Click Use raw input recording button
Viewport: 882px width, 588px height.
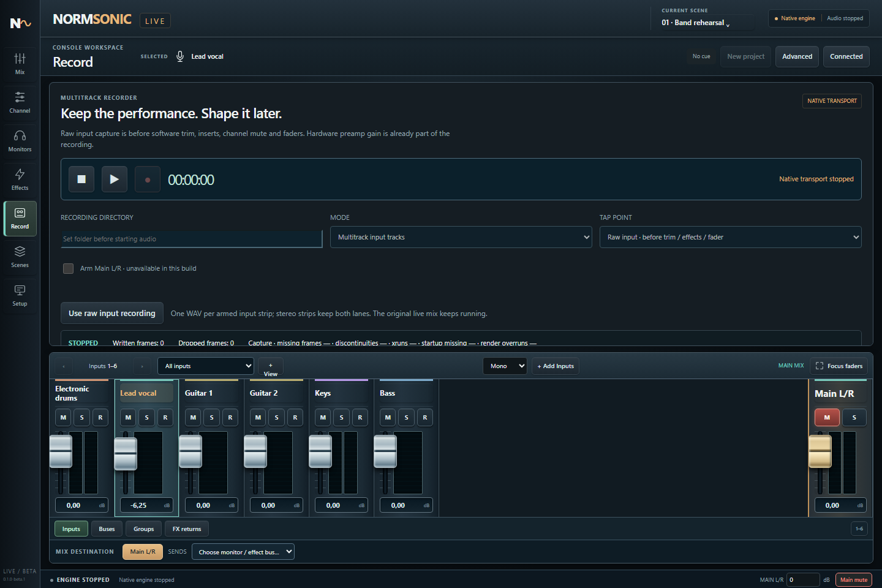(112, 313)
